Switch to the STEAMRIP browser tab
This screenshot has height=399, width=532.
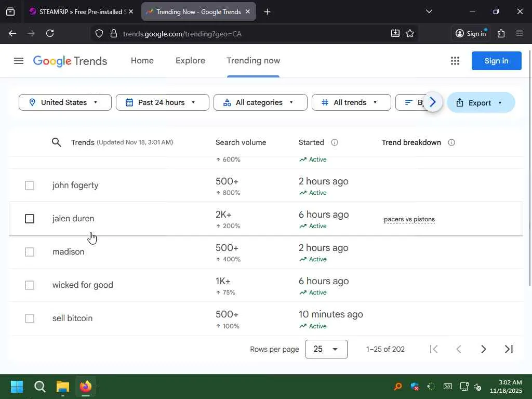tap(82, 11)
